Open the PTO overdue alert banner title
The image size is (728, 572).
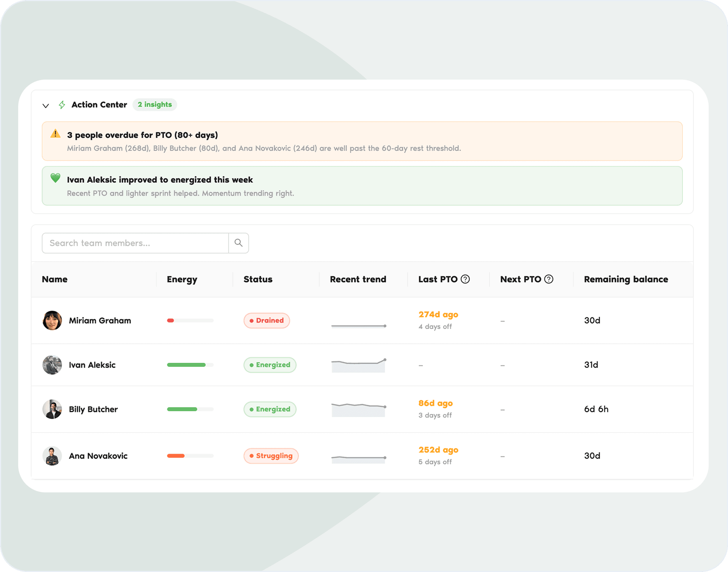click(143, 135)
